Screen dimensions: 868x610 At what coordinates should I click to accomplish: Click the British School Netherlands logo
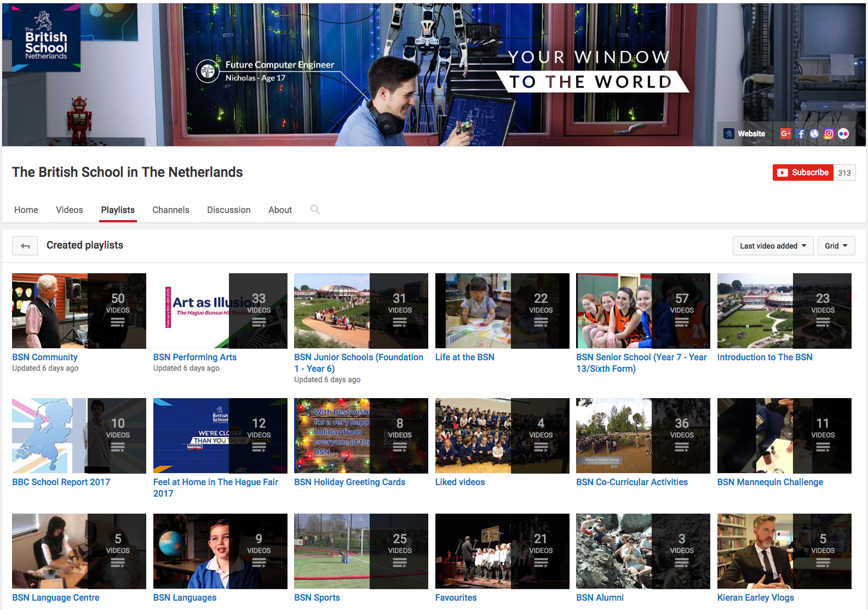click(46, 38)
